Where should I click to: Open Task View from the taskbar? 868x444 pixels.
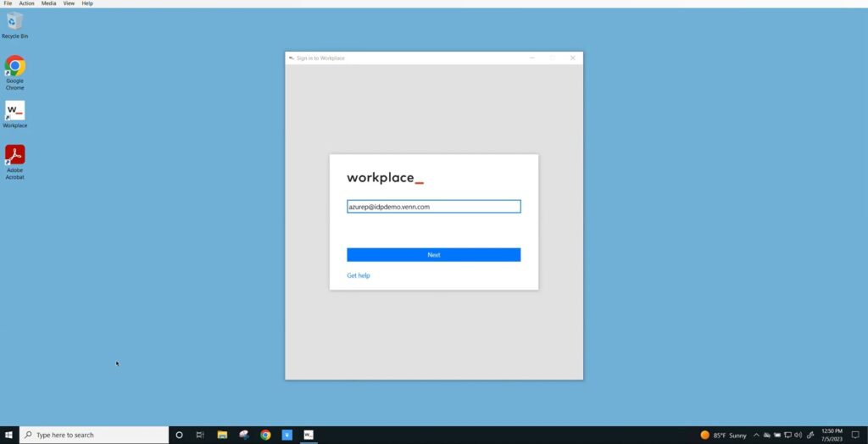200,435
